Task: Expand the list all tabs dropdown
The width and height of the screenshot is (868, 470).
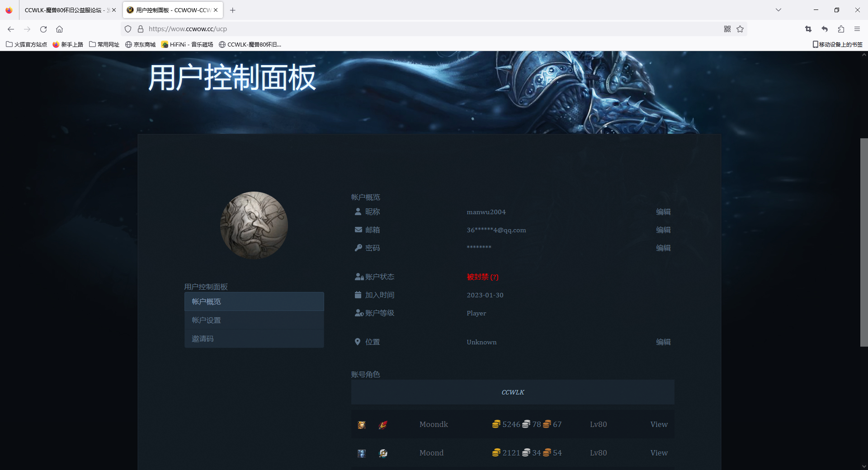Action: click(778, 10)
